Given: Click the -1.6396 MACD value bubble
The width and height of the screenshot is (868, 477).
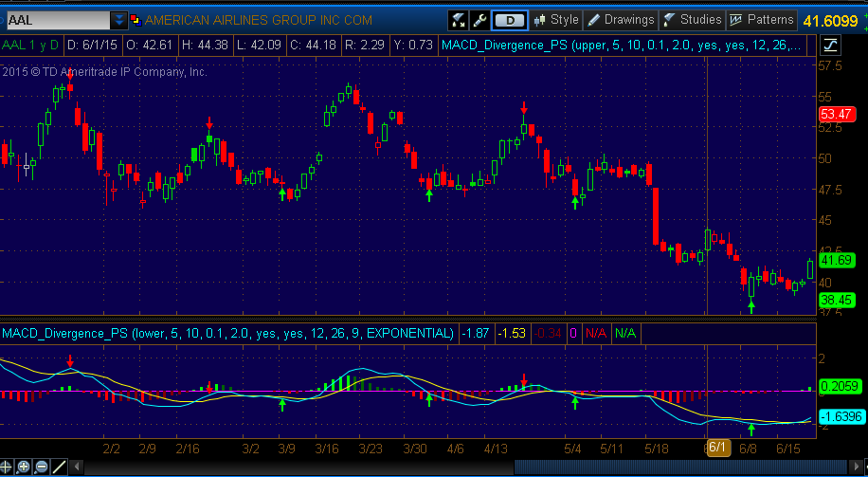Looking at the screenshot, I should click(x=841, y=416).
